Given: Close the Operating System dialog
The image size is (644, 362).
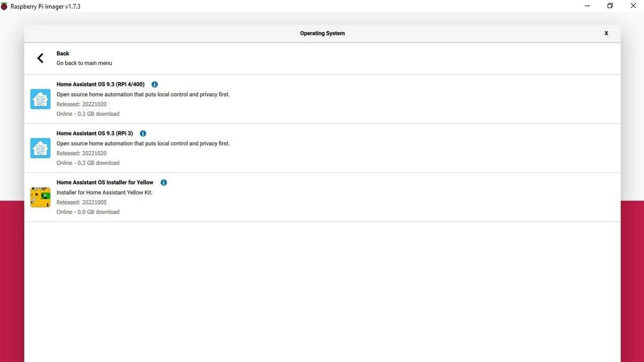Looking at the screenshot, I should pyautogui.click(x=606, y=33).
